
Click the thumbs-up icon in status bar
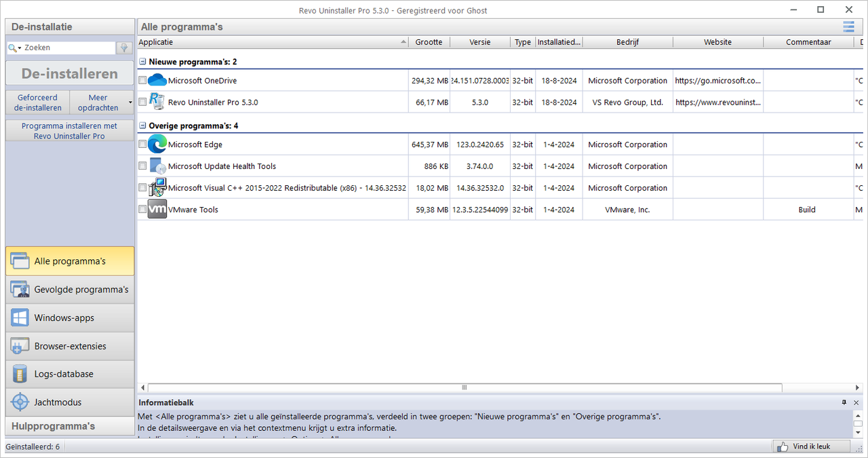tap(783, 446)
